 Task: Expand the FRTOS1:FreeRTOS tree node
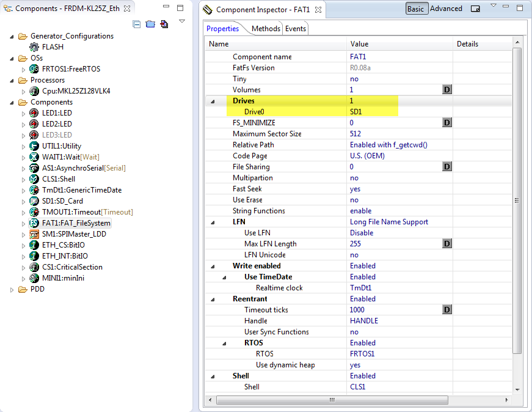(x=24, y=69)
